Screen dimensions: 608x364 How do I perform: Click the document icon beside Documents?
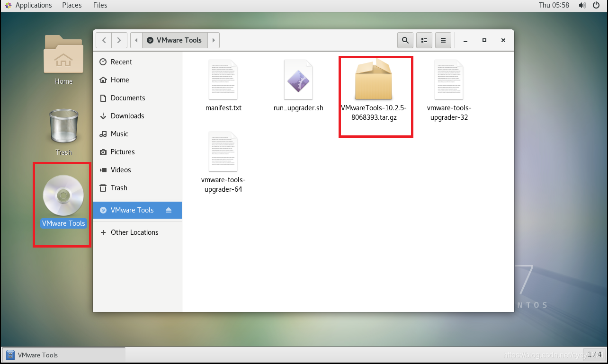(103, 98)
